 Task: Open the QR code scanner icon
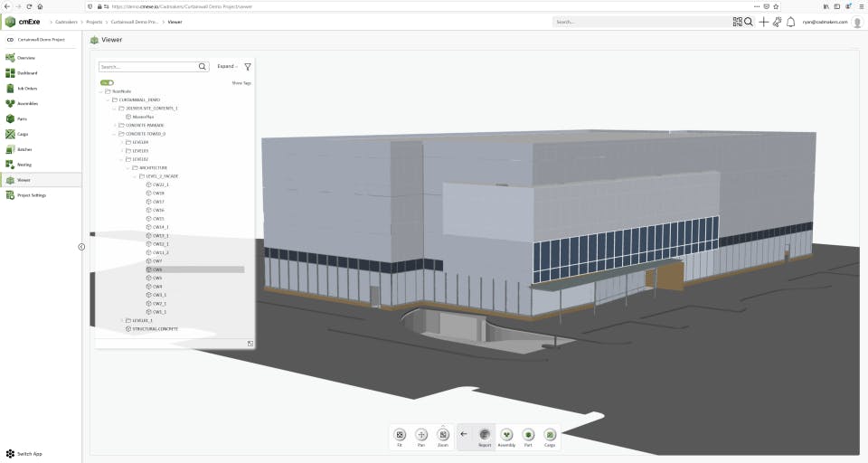coord(738,22)
